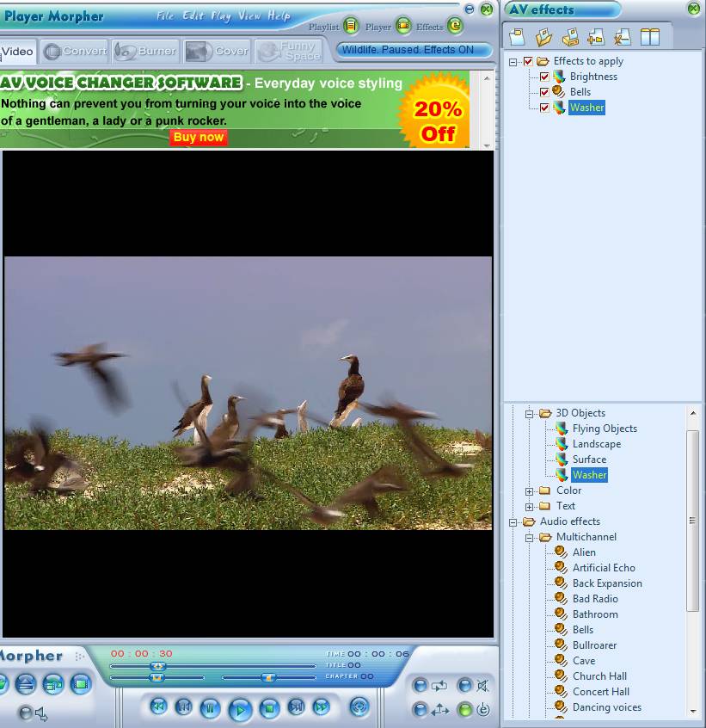706x728 pixels.
Task: Go to the previous track
Action: (x=184, y=707)
